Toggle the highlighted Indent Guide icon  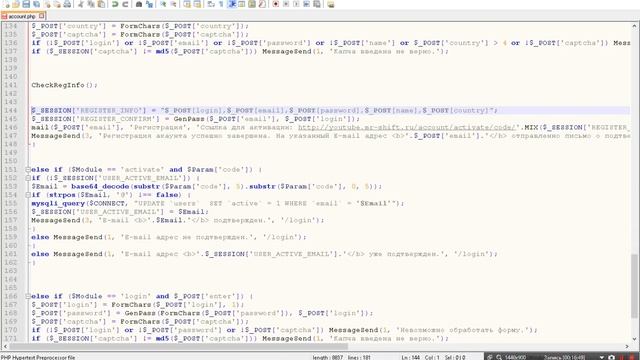(232, 4)
